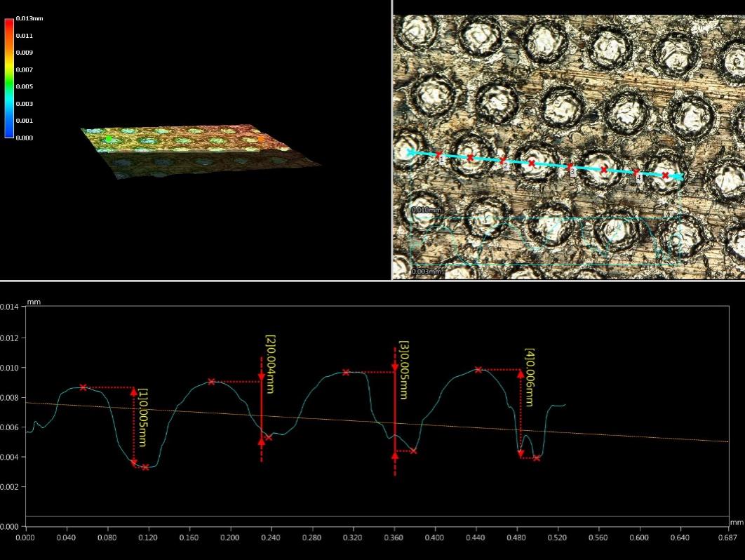Click the rainbow height color scale bar

[x=9, y=78]
